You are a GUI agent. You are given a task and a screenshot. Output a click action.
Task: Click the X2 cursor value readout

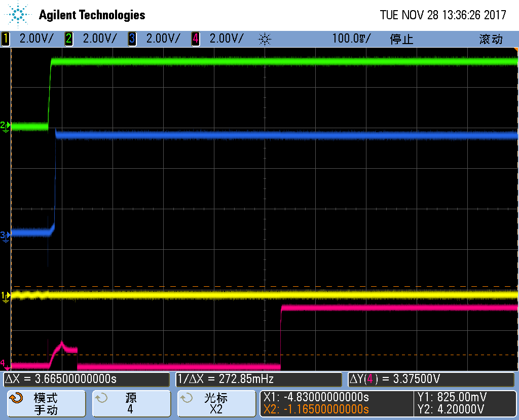click(316, 409)
